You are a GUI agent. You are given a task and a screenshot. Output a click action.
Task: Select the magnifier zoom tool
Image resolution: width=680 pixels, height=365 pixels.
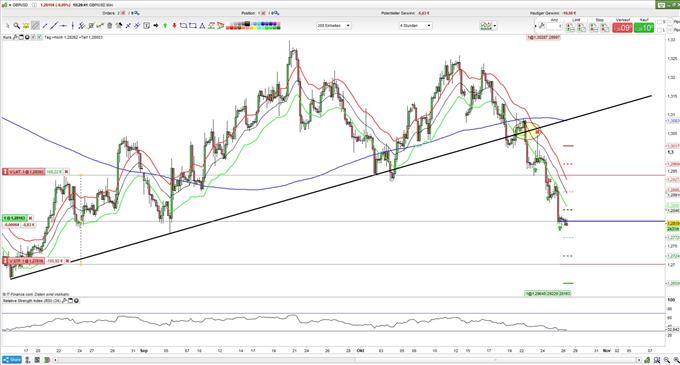coord(16,26)
